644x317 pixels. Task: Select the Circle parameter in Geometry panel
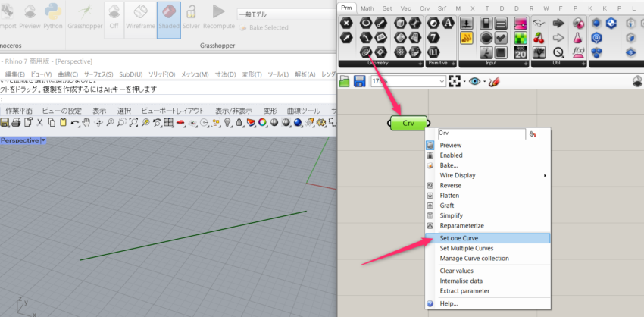tap(367, 23)
